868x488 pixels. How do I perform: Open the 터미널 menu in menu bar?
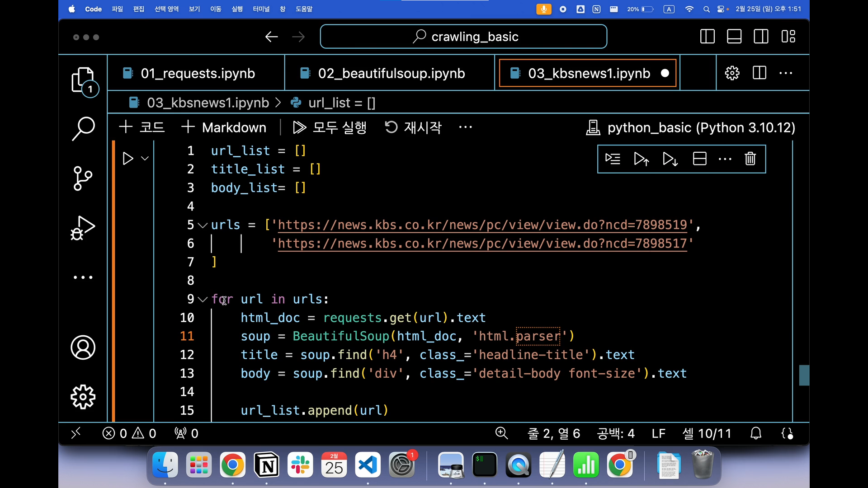(261, 9)
